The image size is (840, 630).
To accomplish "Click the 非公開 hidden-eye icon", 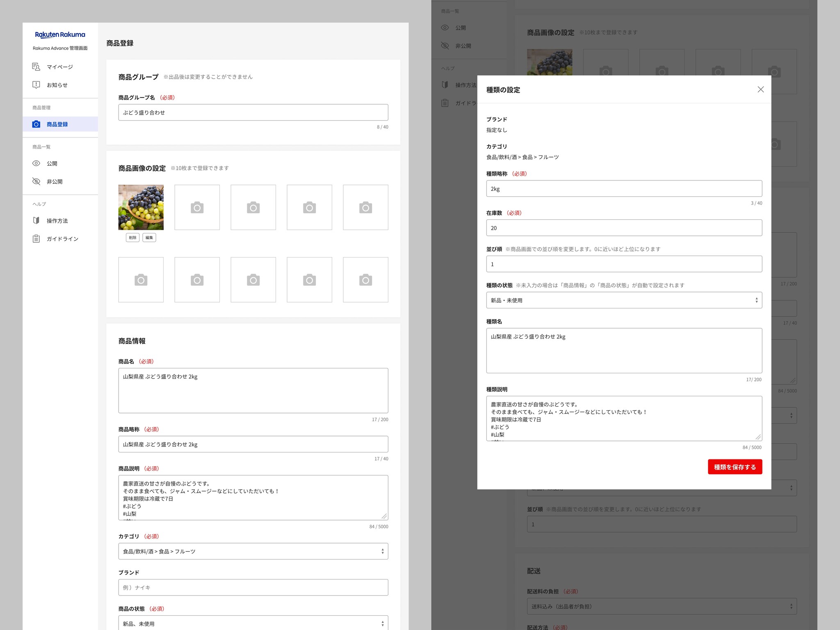I will (x=36, y=181).
